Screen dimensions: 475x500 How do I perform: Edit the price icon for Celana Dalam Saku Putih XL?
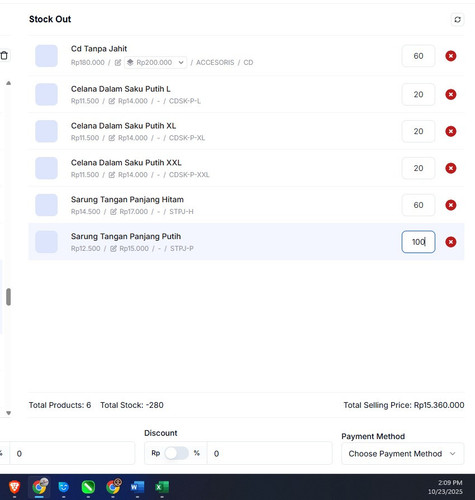[112, 138]
